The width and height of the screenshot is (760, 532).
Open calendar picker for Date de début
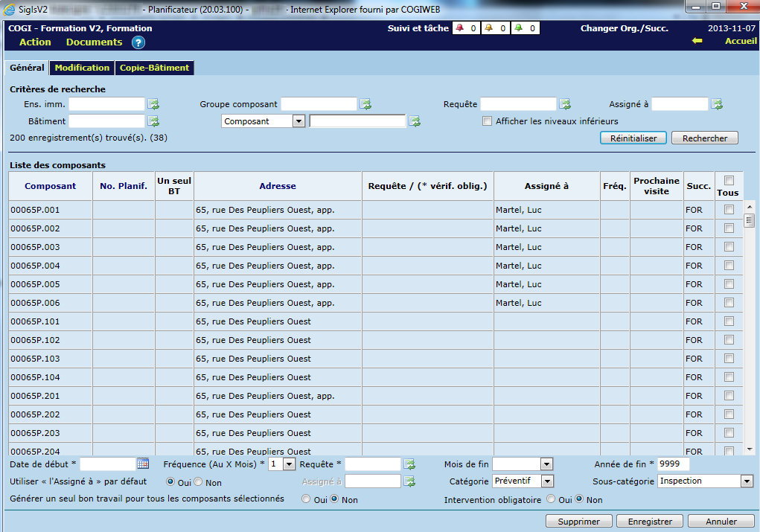(x=143, y=464)
